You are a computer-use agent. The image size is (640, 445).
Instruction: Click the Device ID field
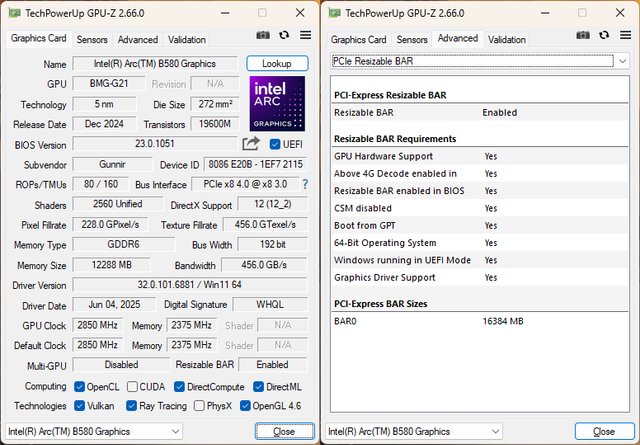tap(256, 165)
